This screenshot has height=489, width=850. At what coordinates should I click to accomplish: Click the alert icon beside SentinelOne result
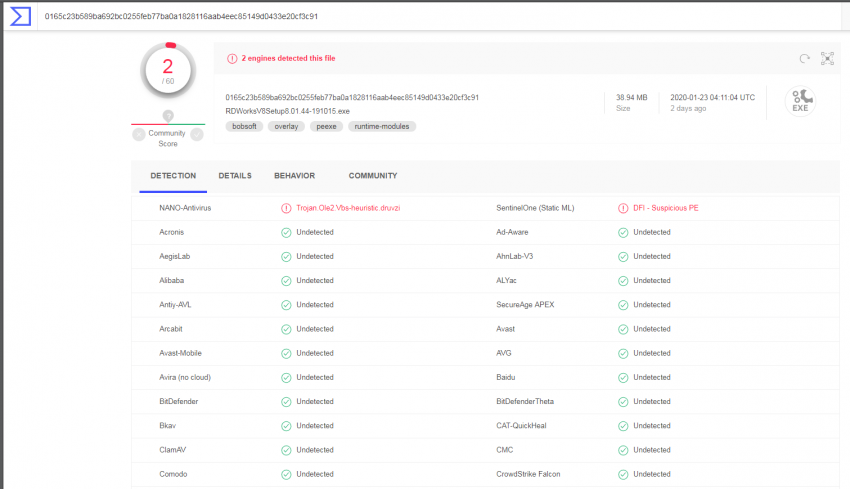623,208
